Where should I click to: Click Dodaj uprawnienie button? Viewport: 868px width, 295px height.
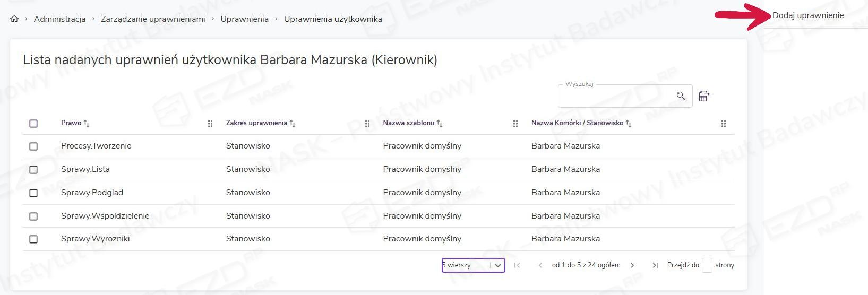click(807, 15)
